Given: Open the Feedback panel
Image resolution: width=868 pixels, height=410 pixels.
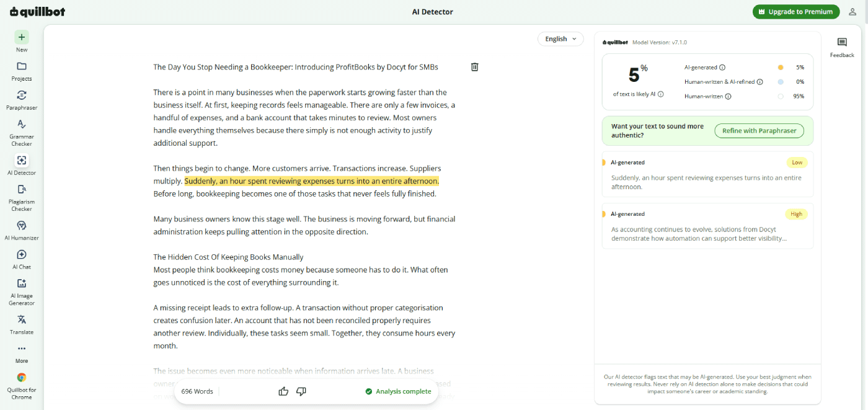Looking at the screenshot, I should point(842,48).
